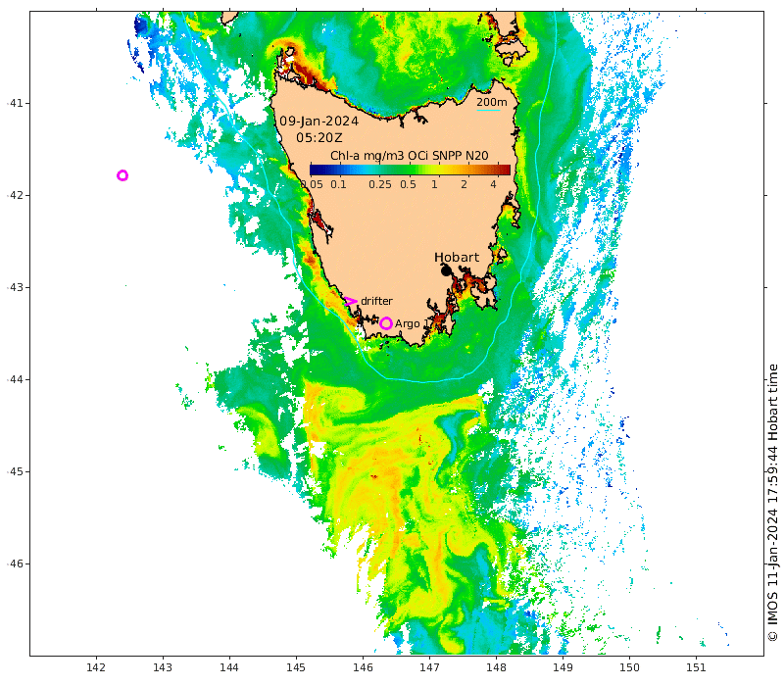Click the 05:20Z time stamp
The image size is (784, 686).
(318, 138)
